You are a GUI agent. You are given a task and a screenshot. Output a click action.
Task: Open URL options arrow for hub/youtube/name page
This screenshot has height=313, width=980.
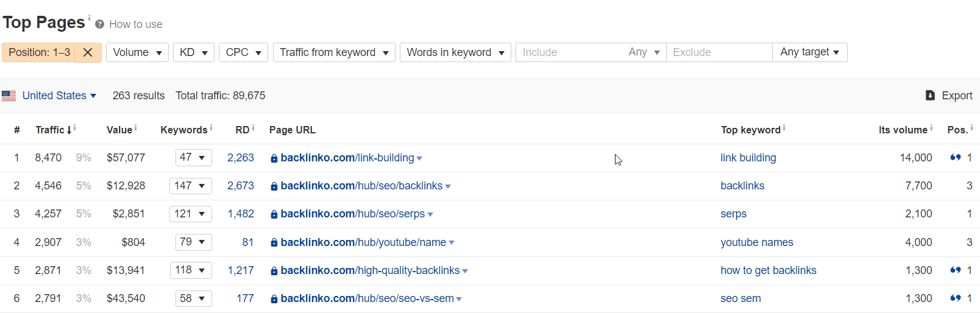point(452,243)
